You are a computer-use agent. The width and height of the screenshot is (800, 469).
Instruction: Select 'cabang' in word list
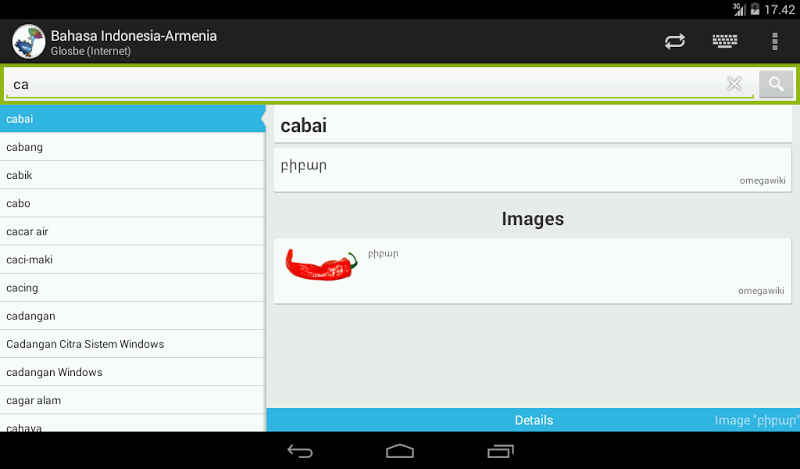133,147
